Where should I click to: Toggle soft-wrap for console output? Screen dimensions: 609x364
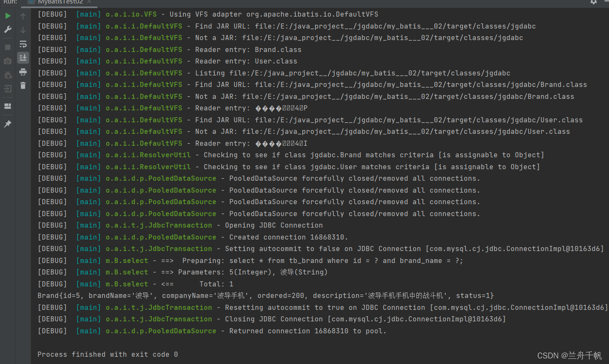pos(23,44)
